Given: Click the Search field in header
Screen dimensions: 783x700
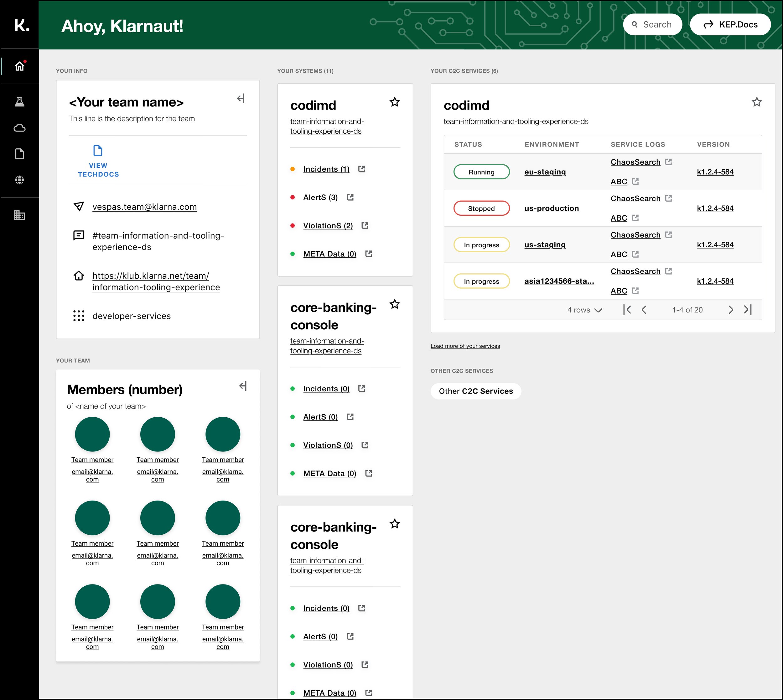Looking at the screenshot, I should pyautogui.click(x=653, y=25).
